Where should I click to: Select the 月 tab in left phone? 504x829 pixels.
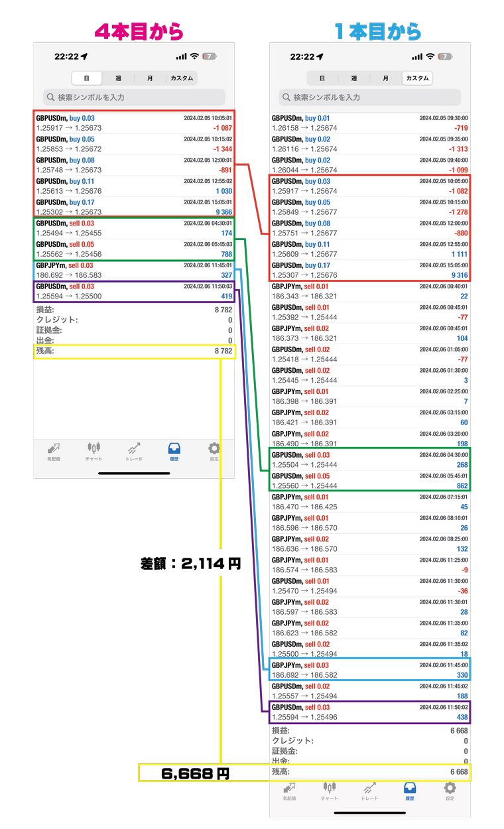click(150, 78)
